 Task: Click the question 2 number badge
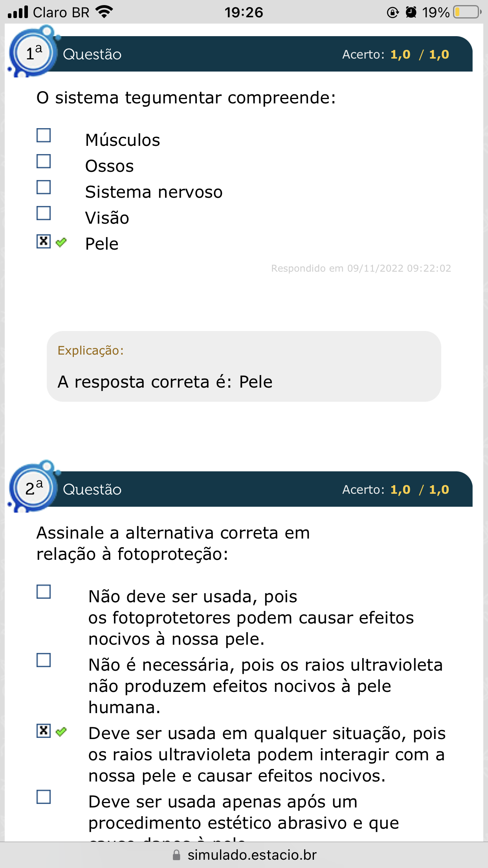(33, 488)
